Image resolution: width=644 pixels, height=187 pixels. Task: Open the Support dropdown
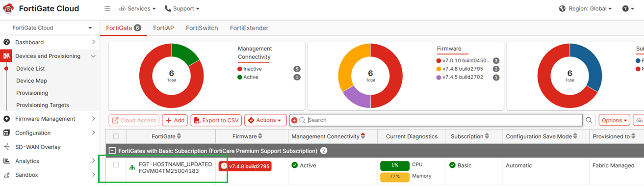click(182, 9)
